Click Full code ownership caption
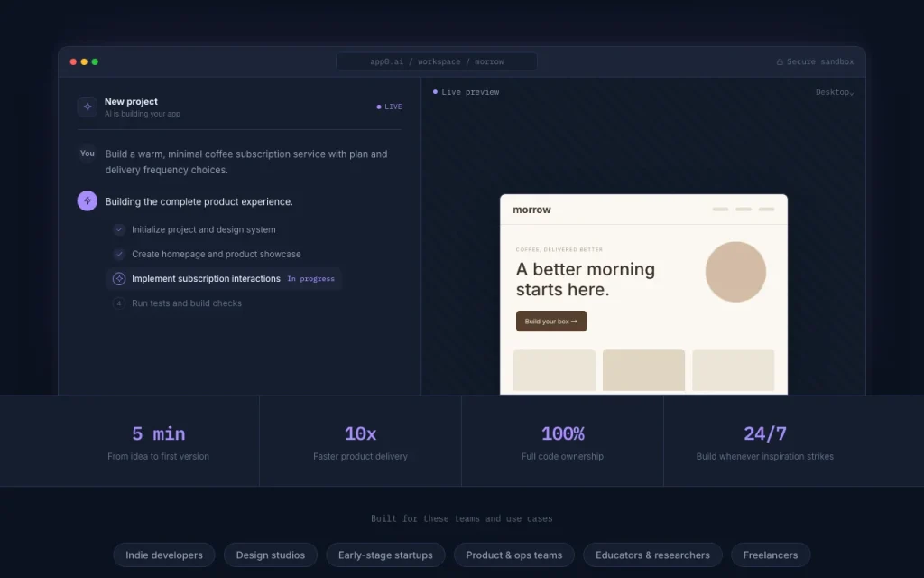This screenshot has height=578, width=924. (562, 456)
